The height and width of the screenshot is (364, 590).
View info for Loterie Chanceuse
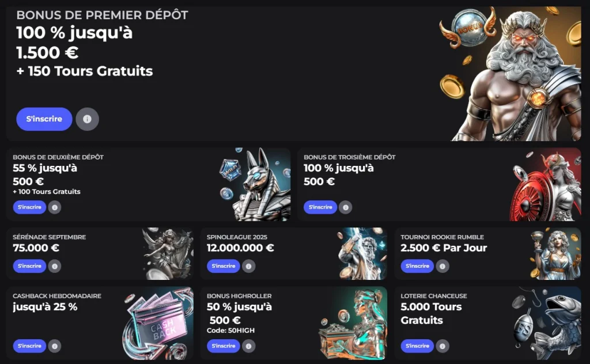pyautogui.click(x=442, y=346)
